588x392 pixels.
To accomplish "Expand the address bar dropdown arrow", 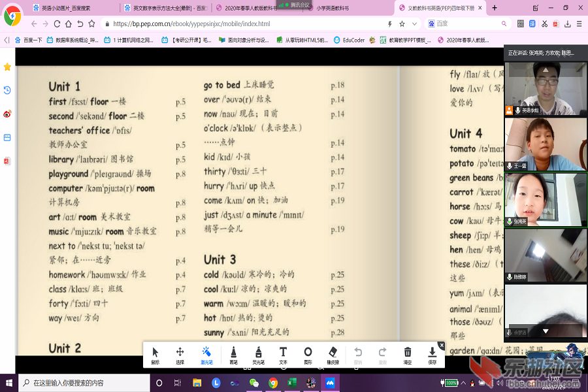I will point(414,24).
